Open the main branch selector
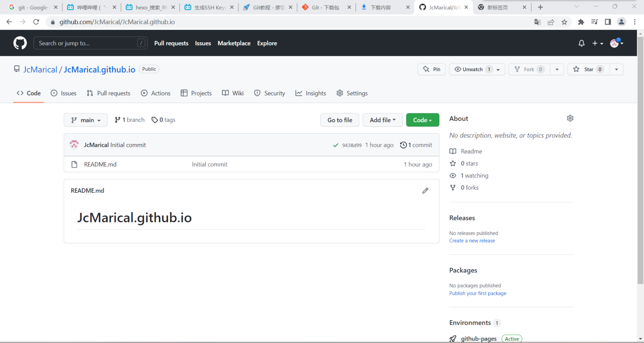Image resolution: width=644 pixels, height=343 pixels. [86, 120]
